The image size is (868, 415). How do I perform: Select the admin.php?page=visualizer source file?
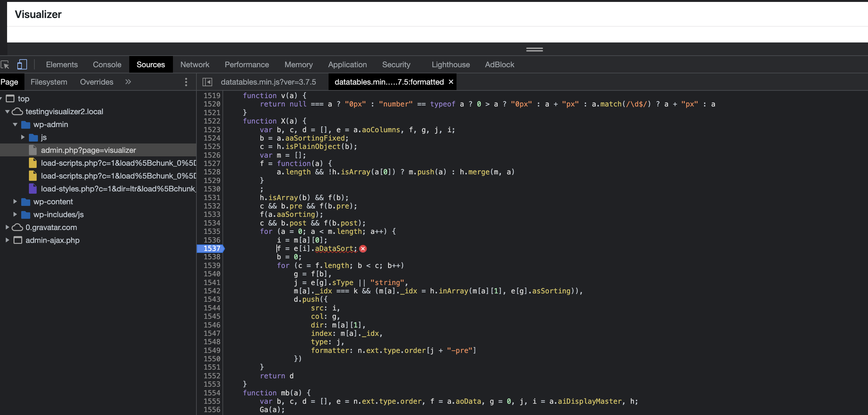click(x=88, y=150)
